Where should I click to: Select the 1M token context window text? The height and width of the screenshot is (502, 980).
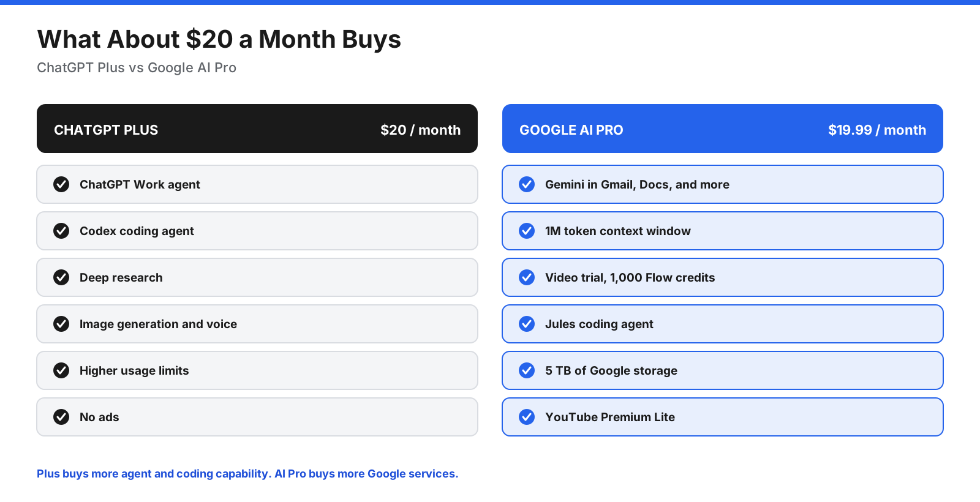[618, 231]
